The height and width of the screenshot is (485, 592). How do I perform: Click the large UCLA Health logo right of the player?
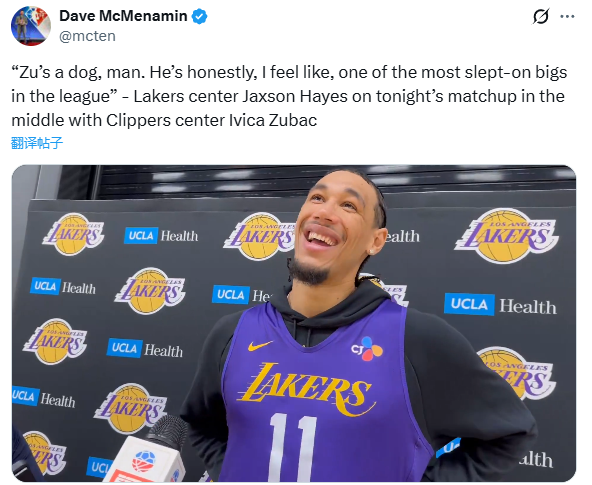click(x=500, y=305)
